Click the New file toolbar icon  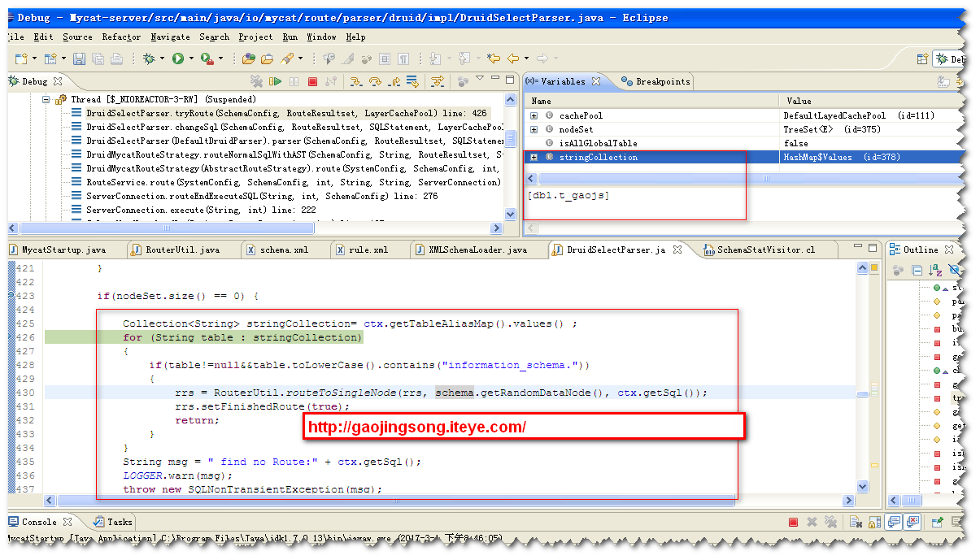(20, 59)
